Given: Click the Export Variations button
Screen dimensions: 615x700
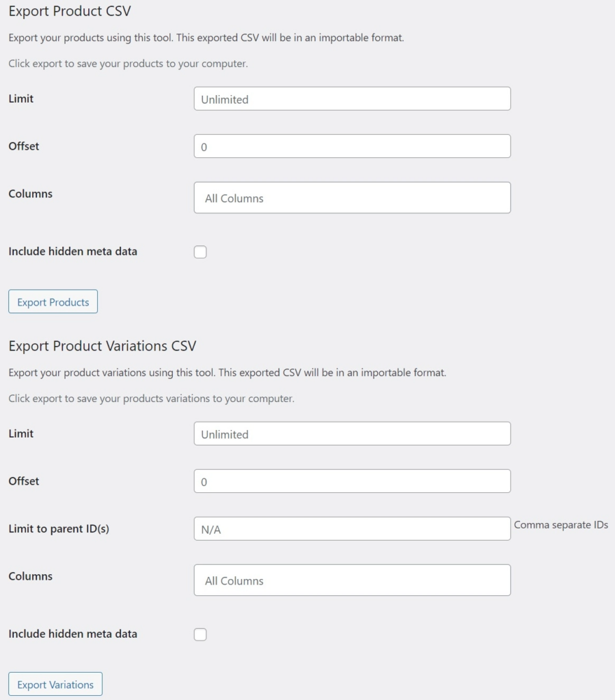Looking at the screenshot, I should (55, 684).
